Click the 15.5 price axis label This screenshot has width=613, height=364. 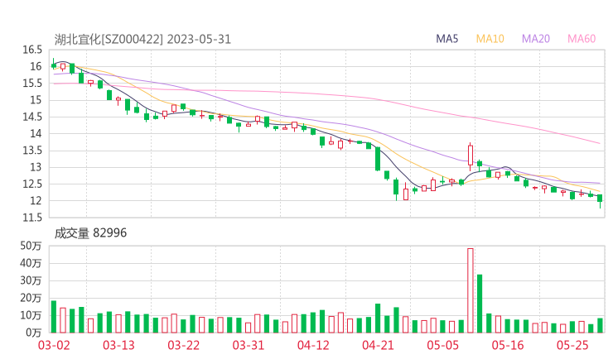[x=32, y=84]
